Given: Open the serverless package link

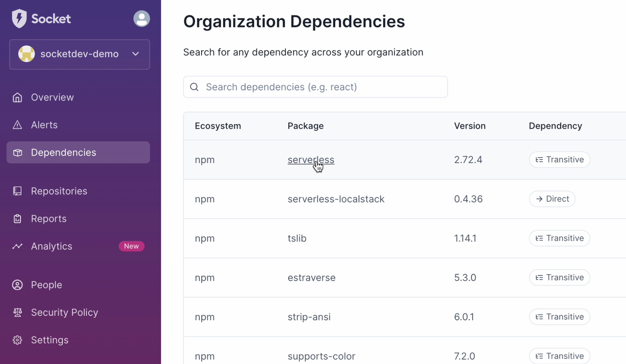Looking at the screenshot, I should click(311, 160).
